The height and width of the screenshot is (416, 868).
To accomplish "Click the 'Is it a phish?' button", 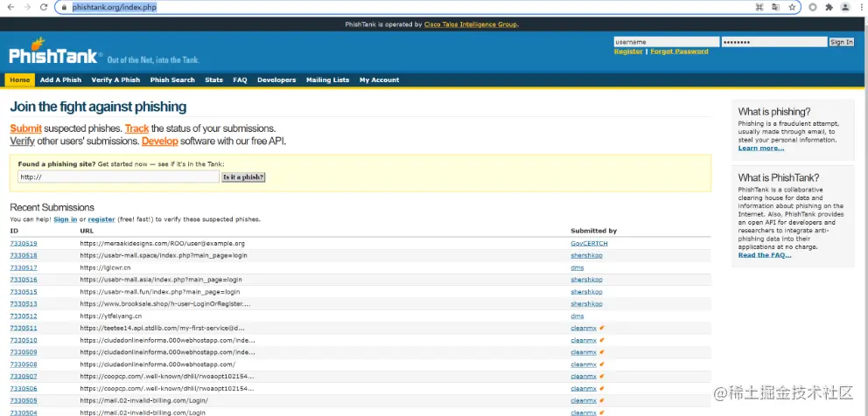I will point(243,177).
